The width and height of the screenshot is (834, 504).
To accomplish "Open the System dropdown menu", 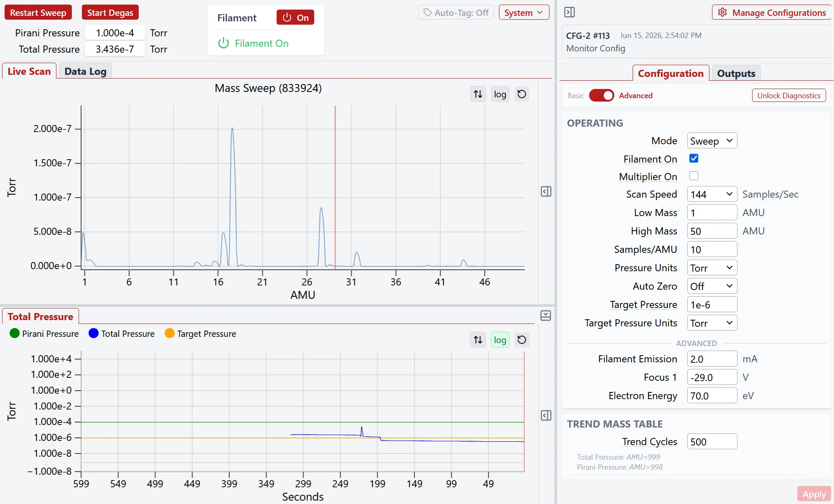I will point(524,13).
